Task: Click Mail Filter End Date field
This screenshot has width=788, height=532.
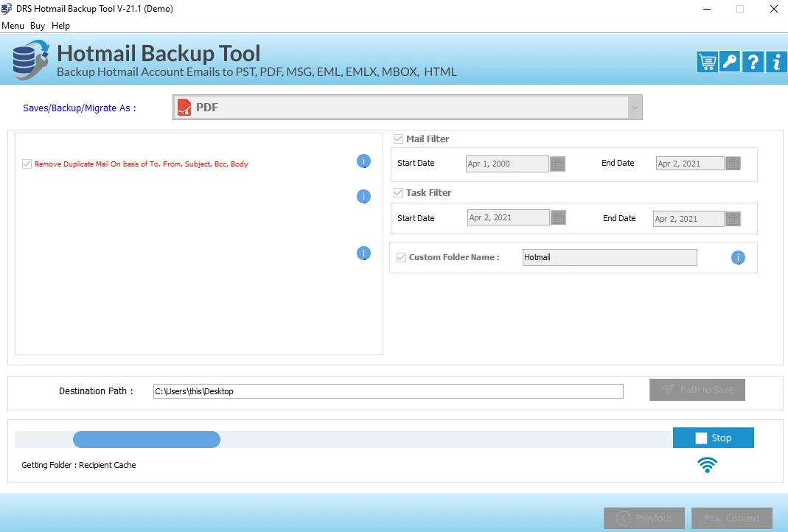Action: (x=690, y=164)
